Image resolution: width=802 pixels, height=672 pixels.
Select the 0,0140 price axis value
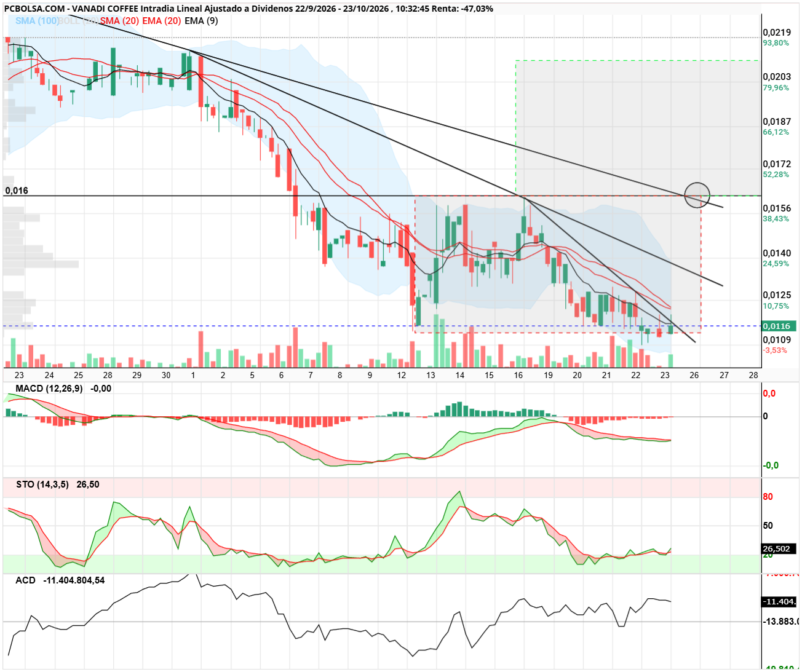(777, 253)
